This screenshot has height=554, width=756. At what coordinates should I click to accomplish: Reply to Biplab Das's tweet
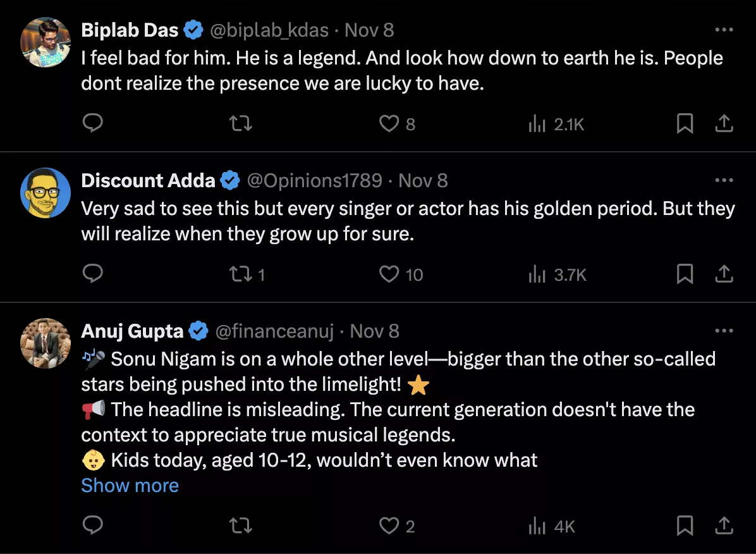[93, 124]
